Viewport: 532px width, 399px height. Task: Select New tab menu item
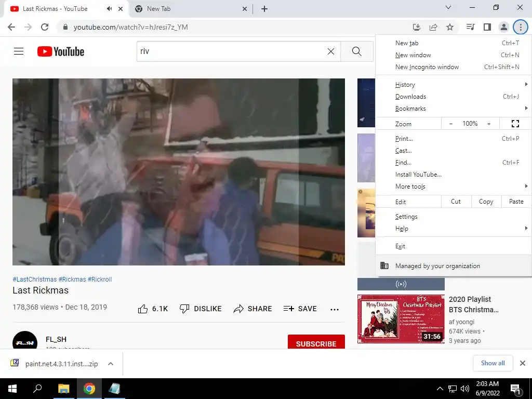coord(454,43)
